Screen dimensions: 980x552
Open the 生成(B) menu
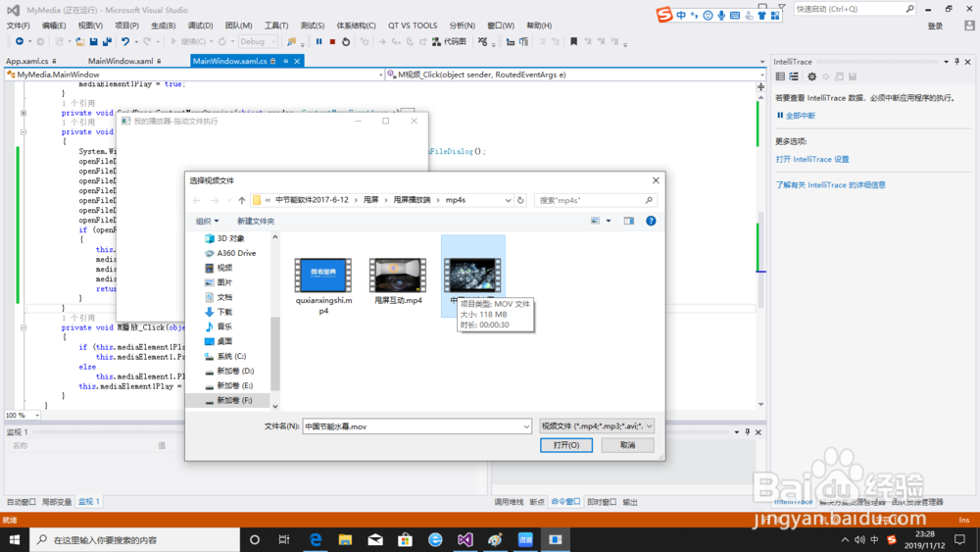coord(163,25)
